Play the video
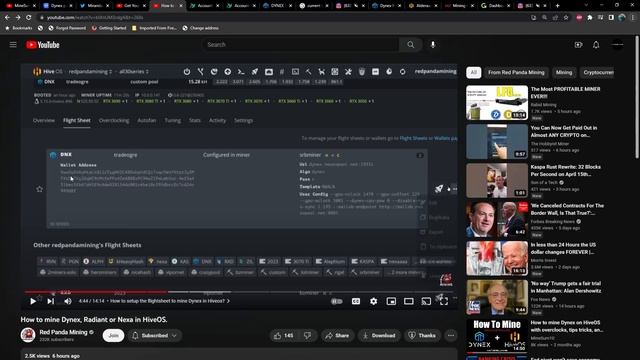 (33, 301)
